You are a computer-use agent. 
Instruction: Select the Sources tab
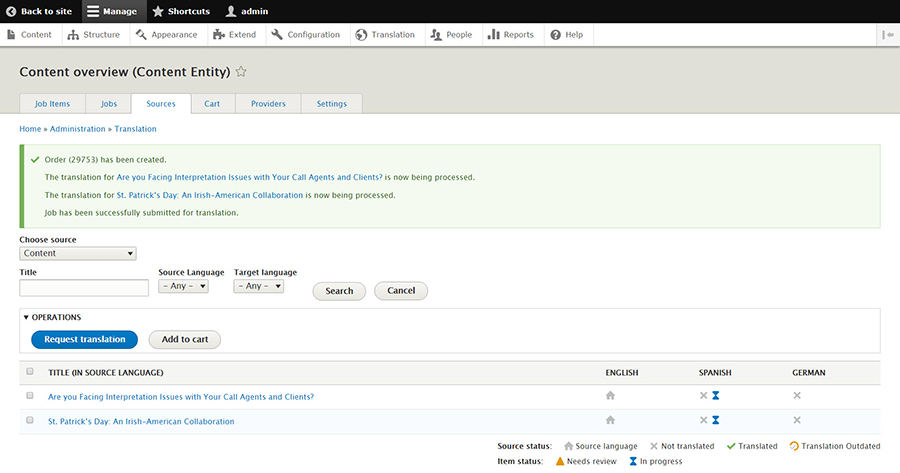(x=161, y=104)
